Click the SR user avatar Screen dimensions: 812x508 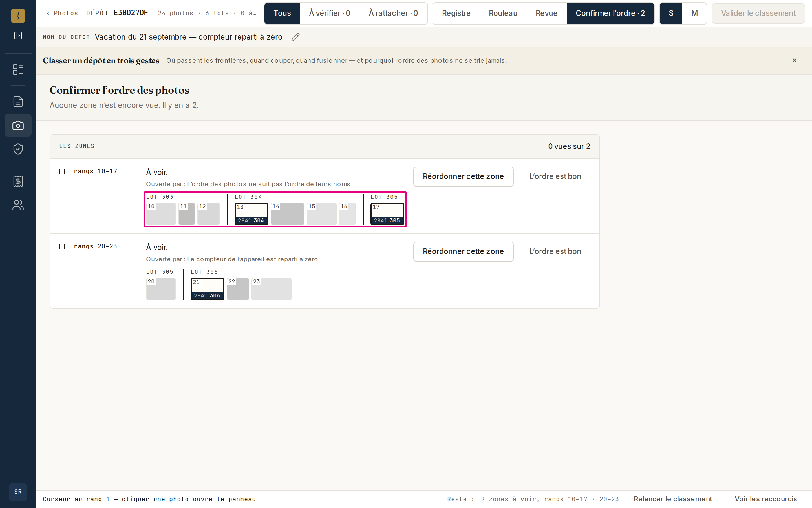coord(18,492)
